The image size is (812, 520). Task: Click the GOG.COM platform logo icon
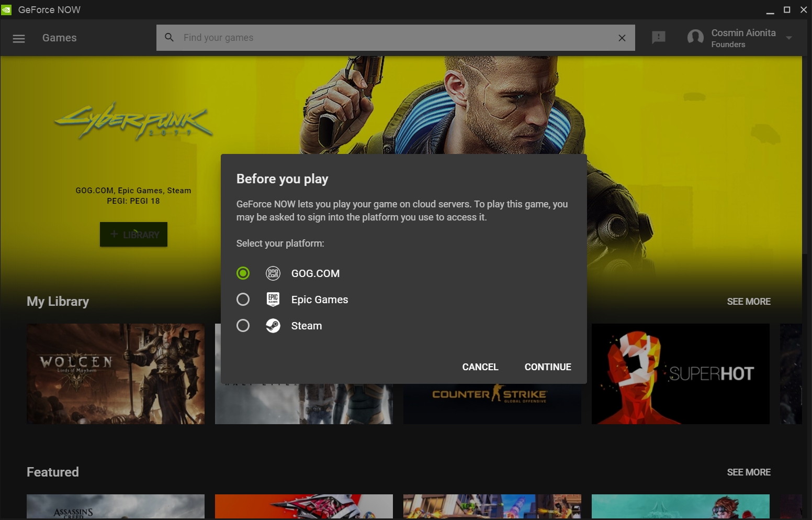(x=273, y=273)
